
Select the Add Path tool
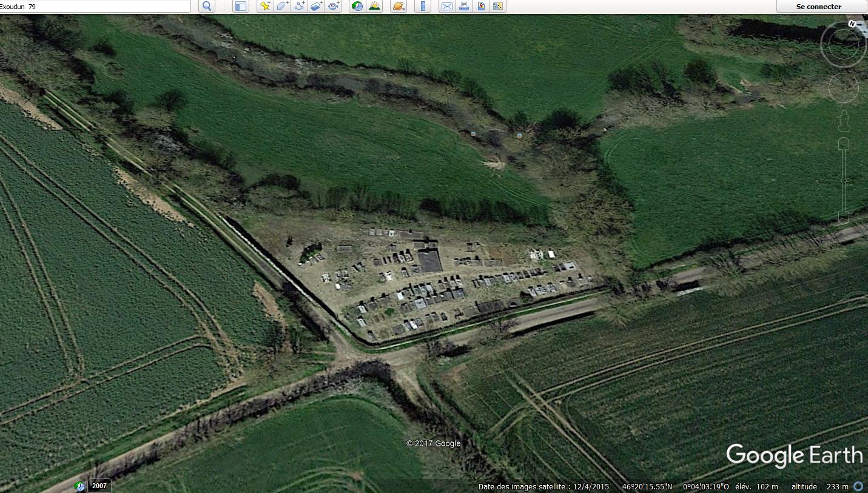pos(300,6)
